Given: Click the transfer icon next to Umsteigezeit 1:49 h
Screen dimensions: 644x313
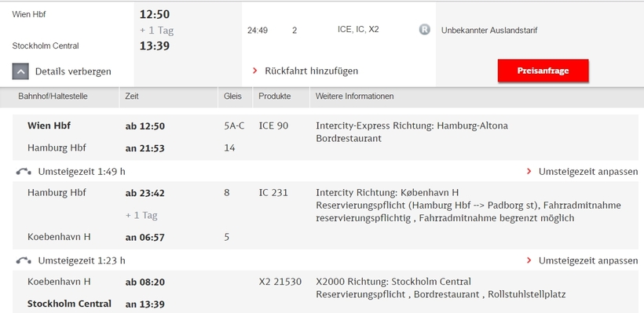Looking at the screenshot, I should 24,172.
